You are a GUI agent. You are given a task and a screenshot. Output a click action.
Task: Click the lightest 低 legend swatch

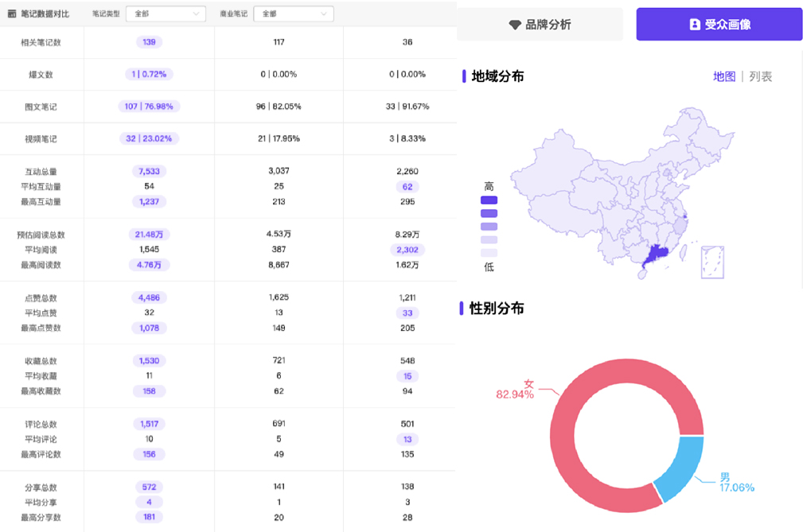tap(489, 253)
